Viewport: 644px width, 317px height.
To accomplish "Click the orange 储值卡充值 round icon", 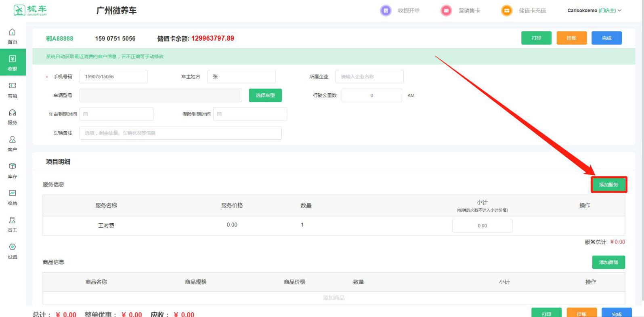I will tap(506, 10).
